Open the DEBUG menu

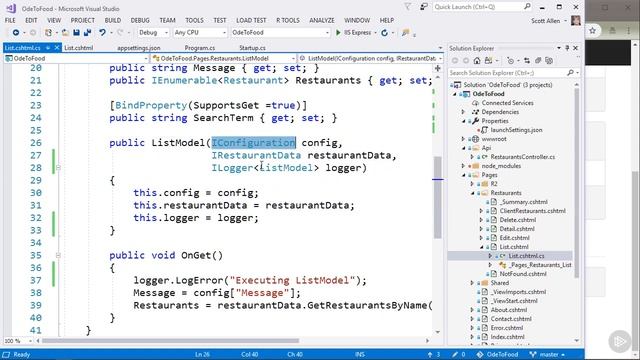coord(140,20)
